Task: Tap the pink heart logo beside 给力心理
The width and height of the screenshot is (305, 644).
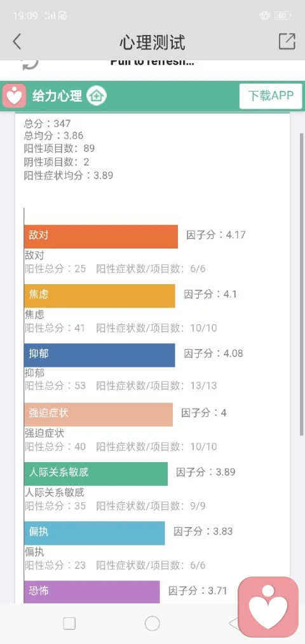Action: (15, 96)
